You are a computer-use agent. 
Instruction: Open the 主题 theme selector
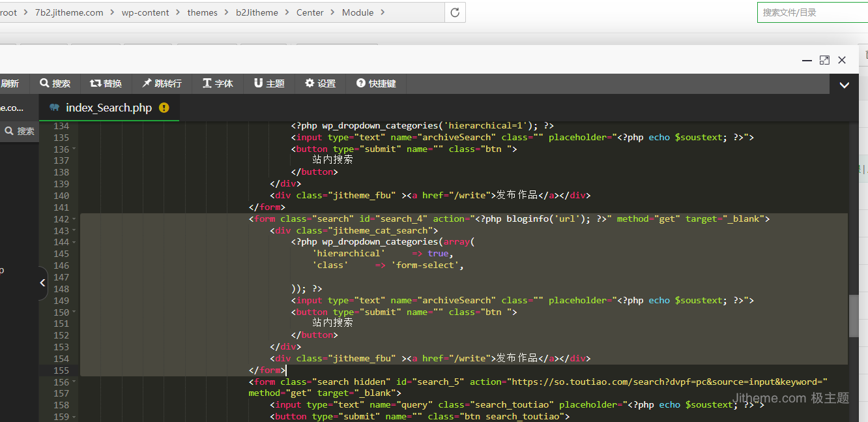pos(268,83)
